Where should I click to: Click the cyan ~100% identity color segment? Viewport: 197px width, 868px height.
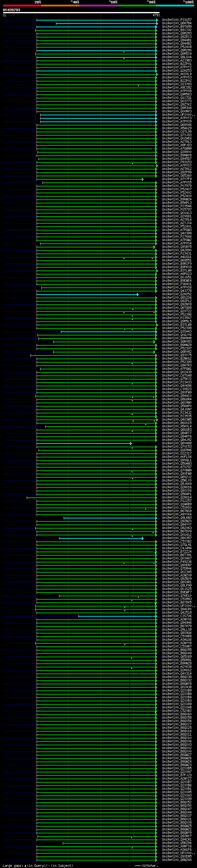[x=175, y=6]
